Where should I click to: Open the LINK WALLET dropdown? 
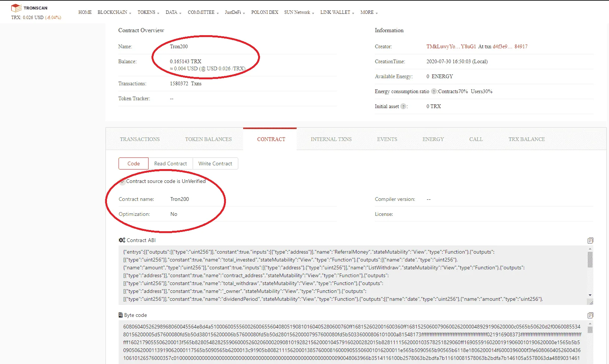click(x=337, y=12)
